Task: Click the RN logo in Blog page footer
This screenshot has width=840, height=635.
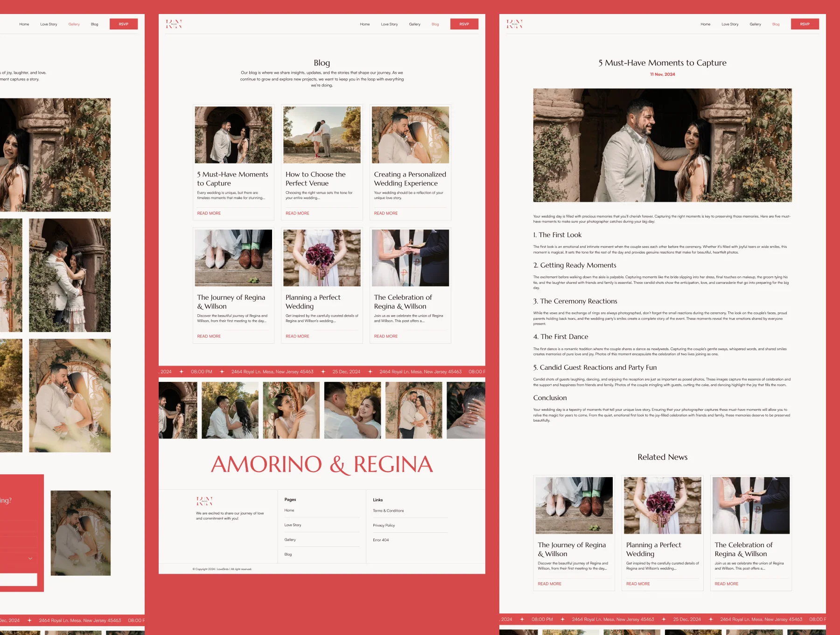Action: [x=204, y=501]
